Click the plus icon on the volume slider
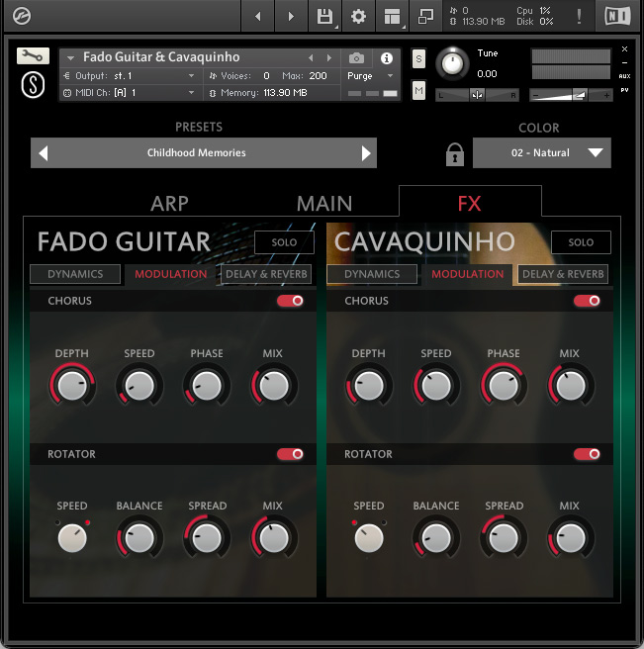644x649 pixels. [x=606, y=96]
